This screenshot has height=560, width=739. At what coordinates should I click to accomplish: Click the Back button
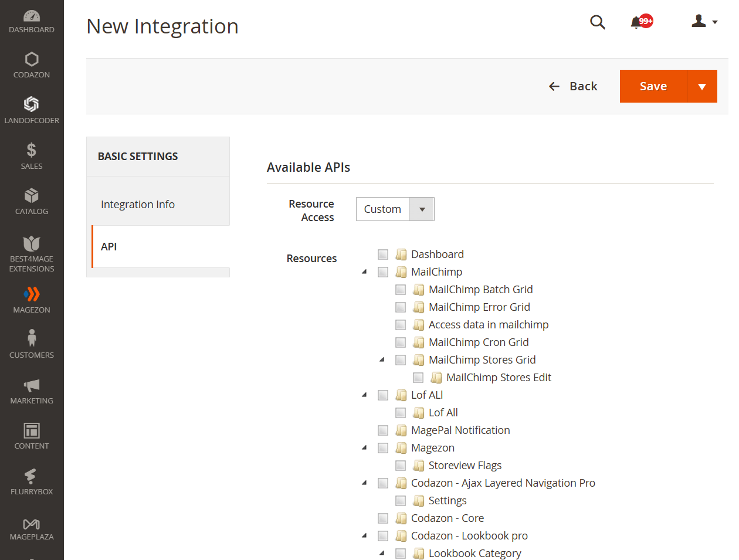(x=573, y=86)
